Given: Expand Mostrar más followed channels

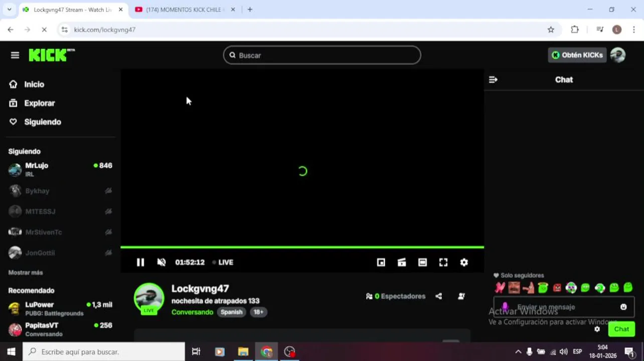Looking at the screenshot, I should tap(26, 273).
